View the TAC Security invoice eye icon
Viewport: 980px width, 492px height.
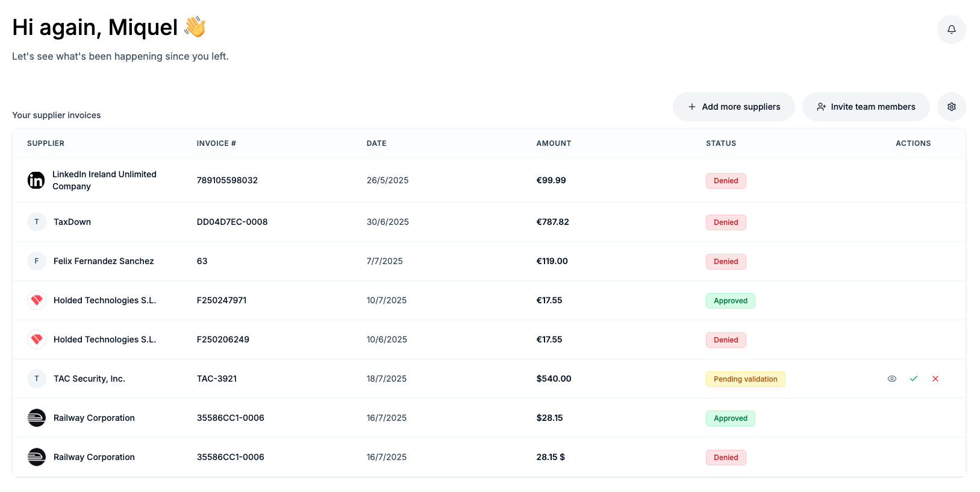(x=892, y=379)
